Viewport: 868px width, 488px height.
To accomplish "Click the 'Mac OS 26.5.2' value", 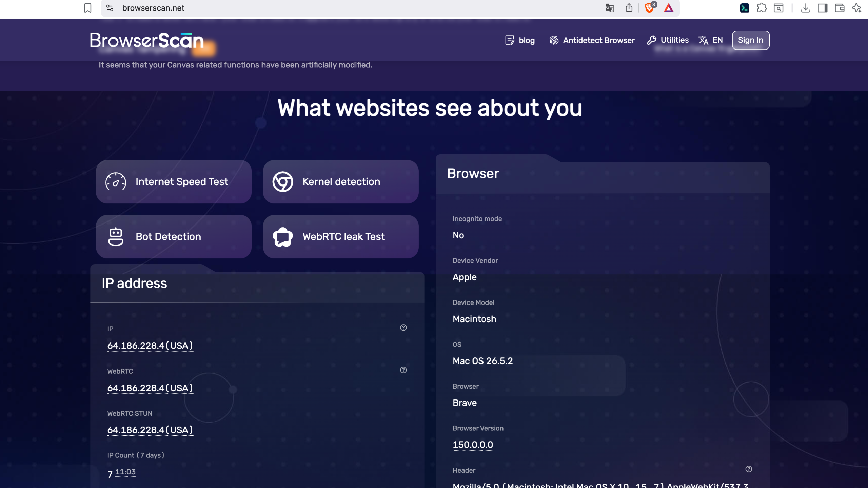I will click(483, 361).
